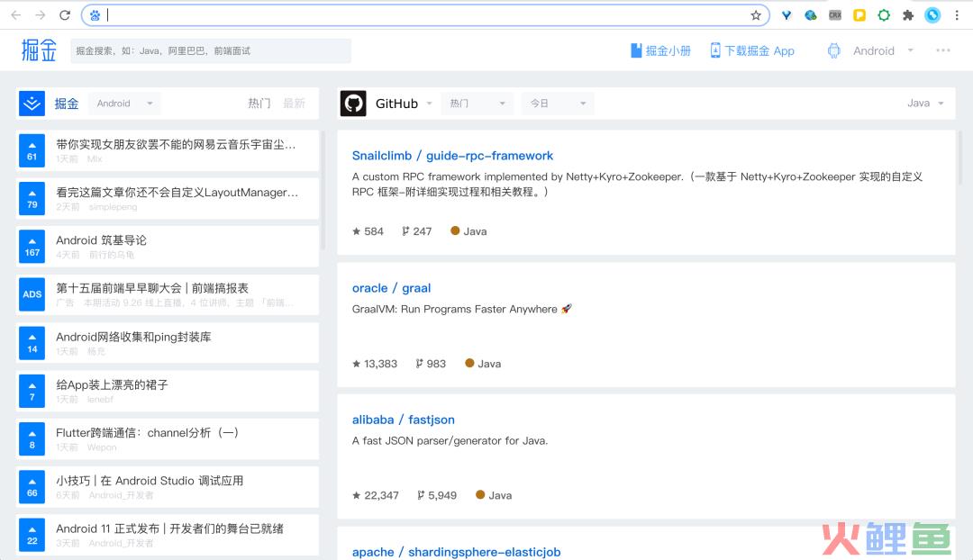Open the Extensions puzzle piece menu
The width and height of the screenshot is (973, 560).
tap(908, 15)
